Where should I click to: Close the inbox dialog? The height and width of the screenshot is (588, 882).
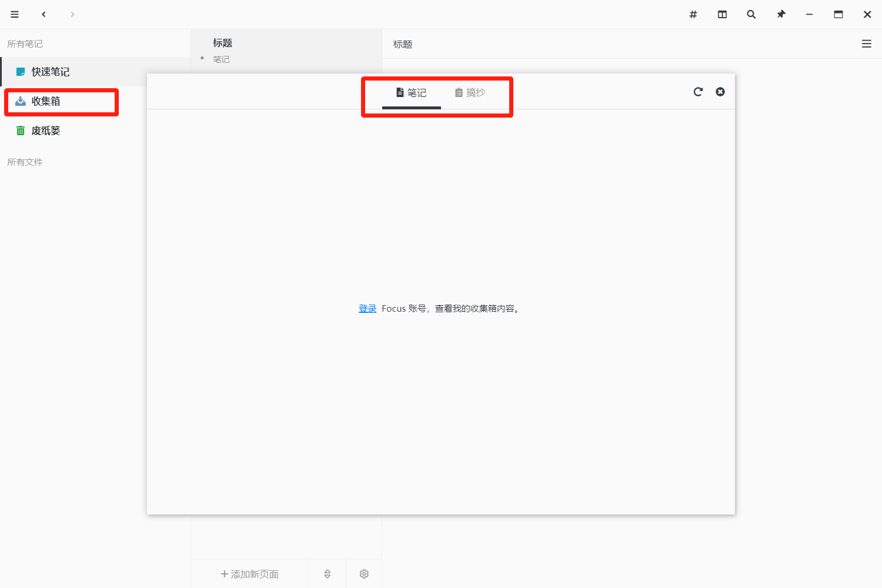point(720,92)
